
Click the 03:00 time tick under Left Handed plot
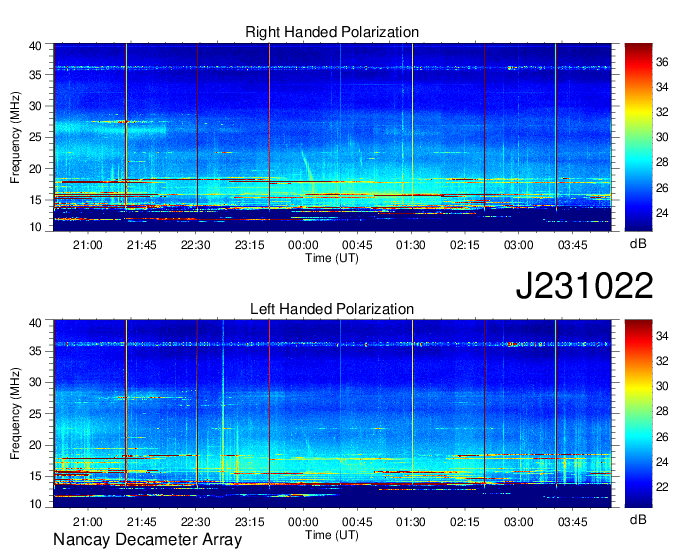point(519,522)
